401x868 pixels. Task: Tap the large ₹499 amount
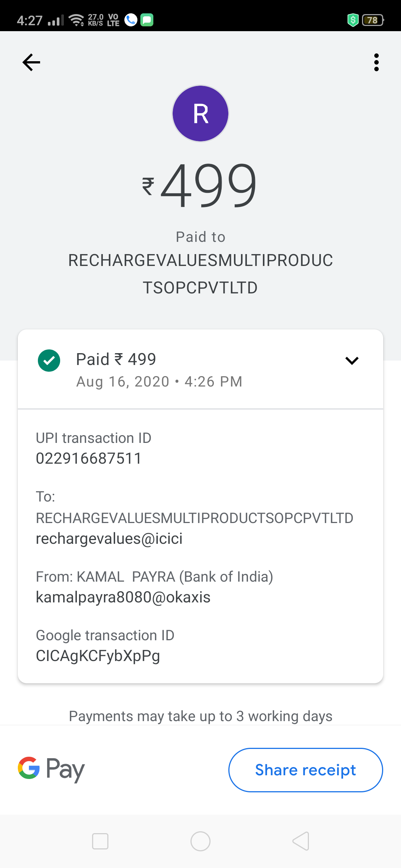(200, 185)
